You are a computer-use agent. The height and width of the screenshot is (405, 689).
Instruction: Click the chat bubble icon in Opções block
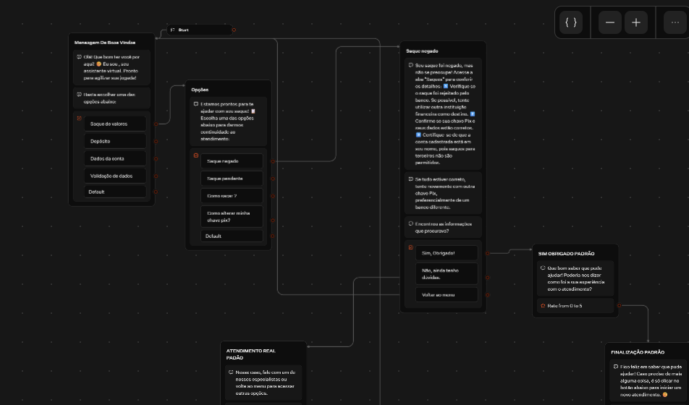(197, 104)
